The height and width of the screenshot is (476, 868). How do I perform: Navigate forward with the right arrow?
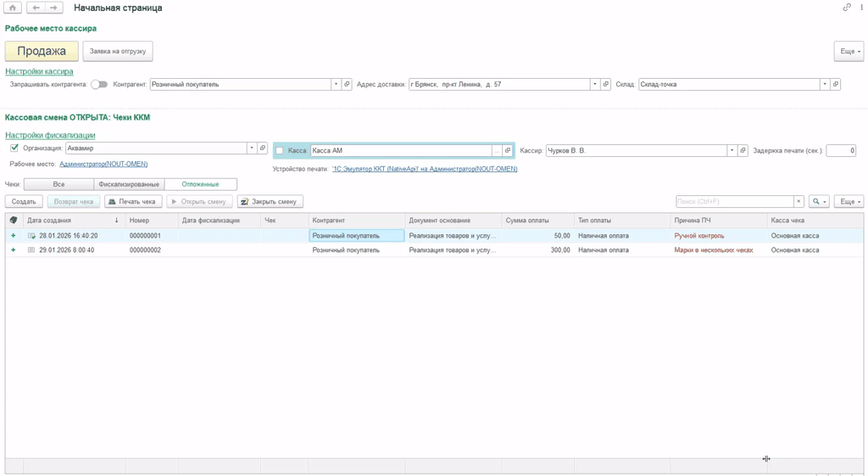point(54,8)
